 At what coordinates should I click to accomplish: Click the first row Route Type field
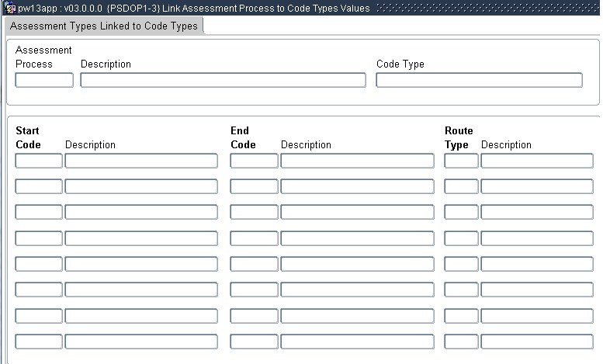coord(461,161)
